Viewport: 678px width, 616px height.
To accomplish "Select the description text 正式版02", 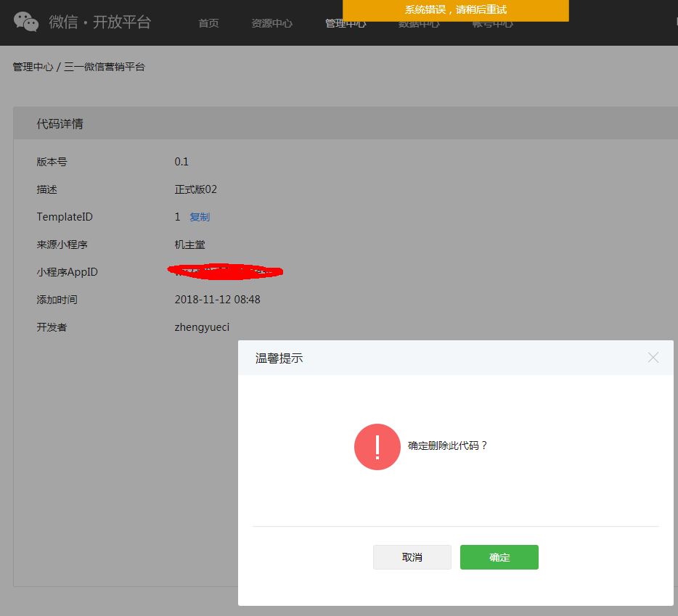I will pos(195,189).
